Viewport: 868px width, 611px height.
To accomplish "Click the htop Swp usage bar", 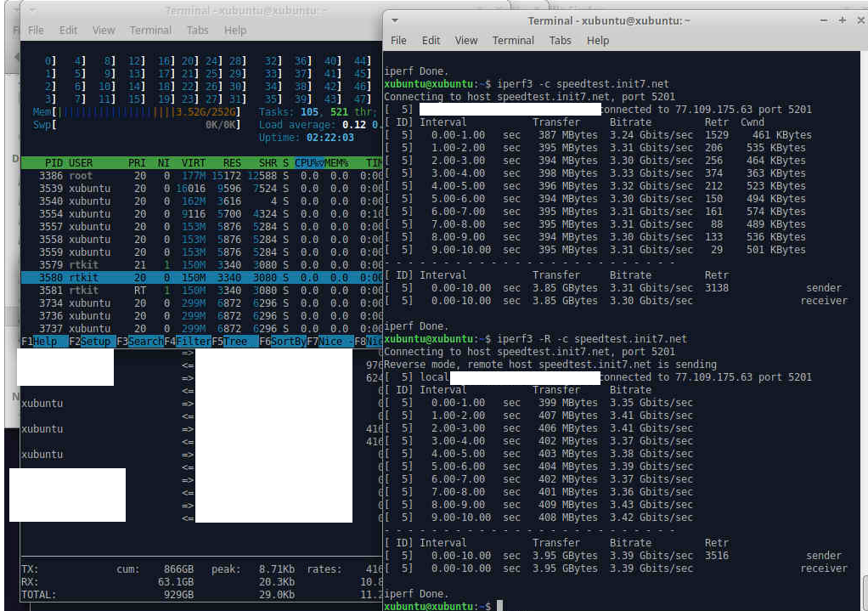I will (x=137, y=125).
